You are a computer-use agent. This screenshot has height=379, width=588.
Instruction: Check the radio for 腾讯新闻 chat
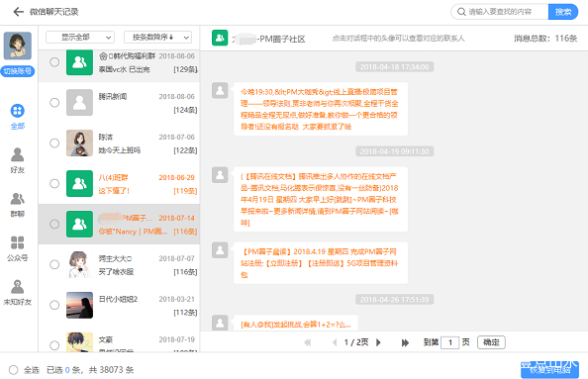[54, 103]
